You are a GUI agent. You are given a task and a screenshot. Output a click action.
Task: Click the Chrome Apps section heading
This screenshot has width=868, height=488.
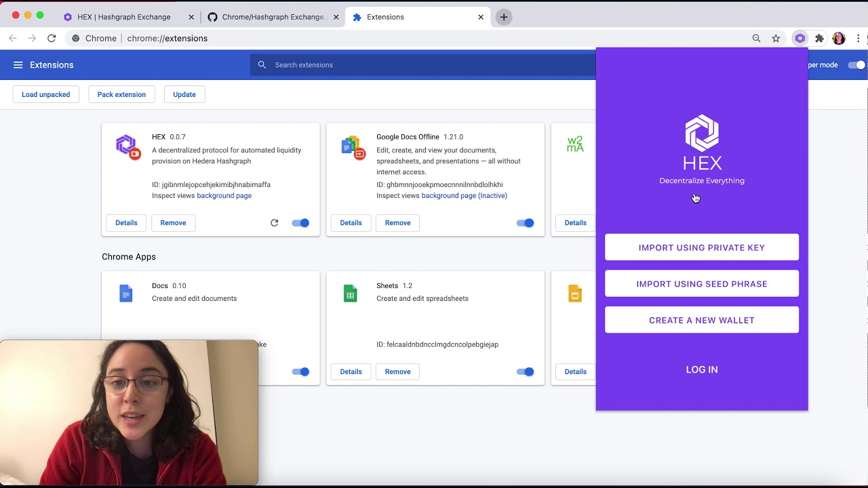click(x=129, y=257)
